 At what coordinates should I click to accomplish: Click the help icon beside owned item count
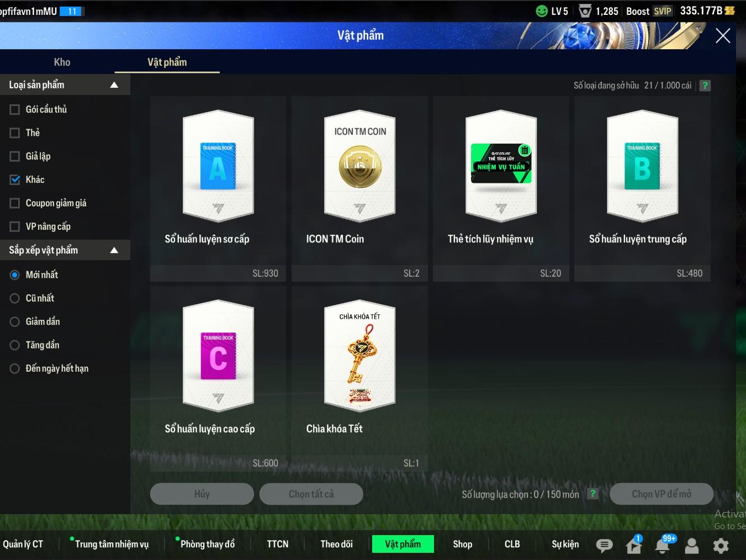click(705, 86)
